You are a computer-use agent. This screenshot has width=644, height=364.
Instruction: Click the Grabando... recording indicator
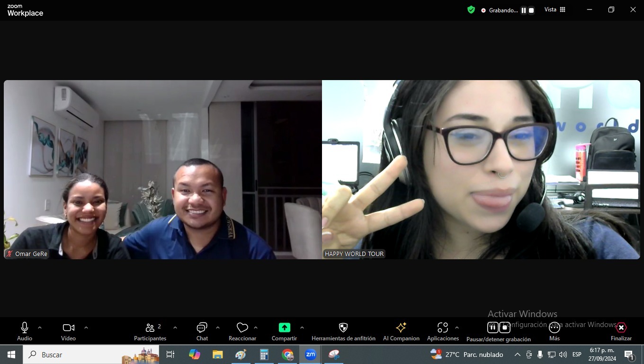click(x=500, y=10)
